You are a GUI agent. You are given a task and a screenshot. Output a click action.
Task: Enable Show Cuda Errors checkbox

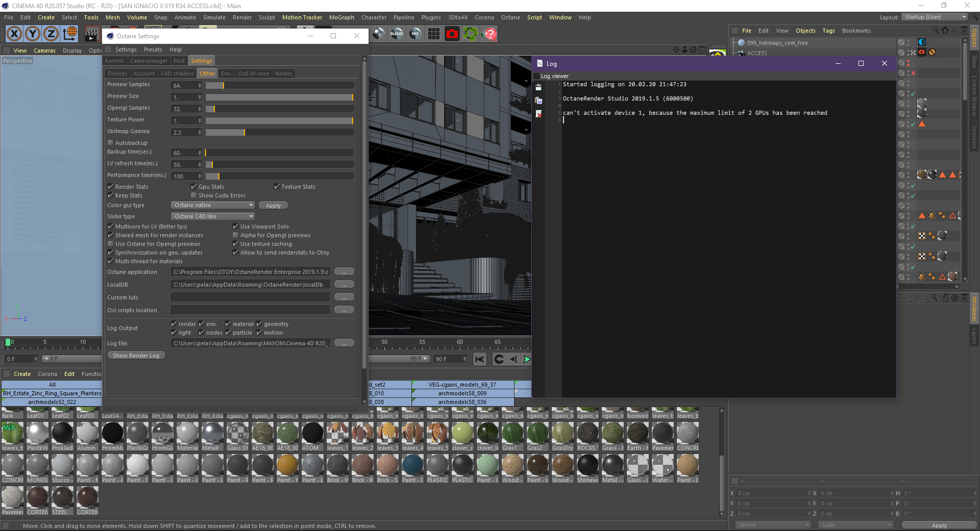point(193,195)
